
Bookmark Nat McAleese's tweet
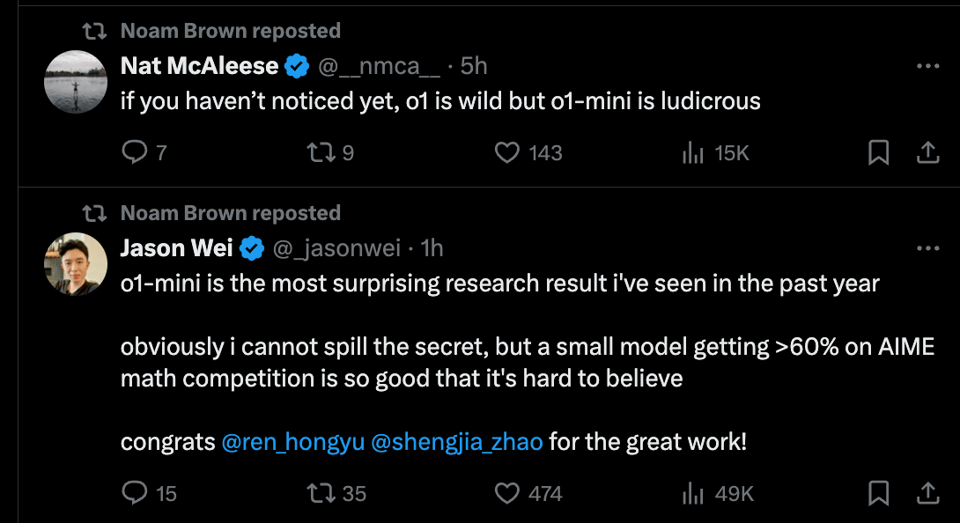coord(878,152)
